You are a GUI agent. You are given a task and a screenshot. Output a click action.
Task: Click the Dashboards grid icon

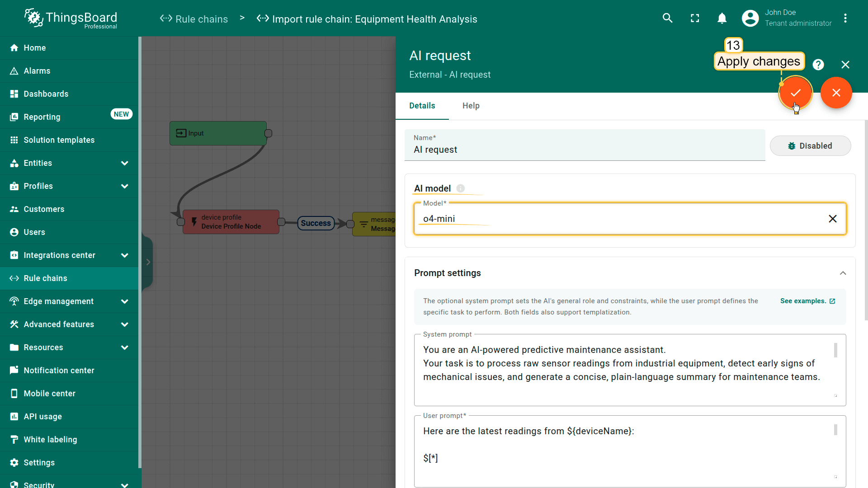pyautogui.click(x=14, y=94)
